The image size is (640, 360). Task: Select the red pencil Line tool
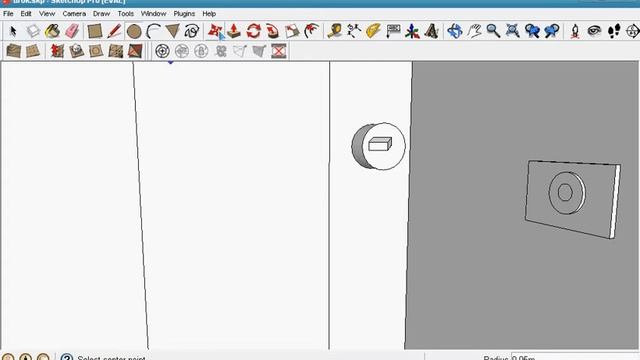coord(114,31)
